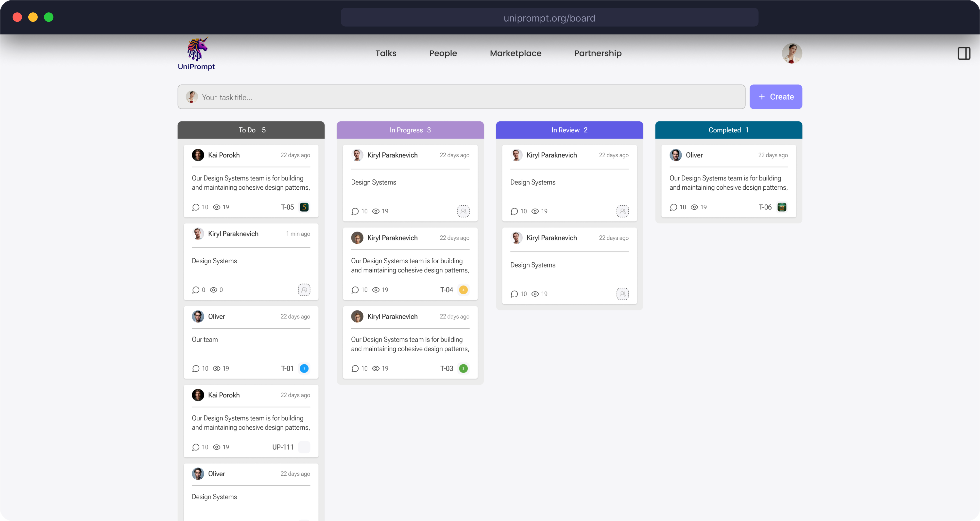The width and height of the screenshot is (980, 521).
Task: Open the T-01 card titled Our team
Action: click(x=251, y=342)
